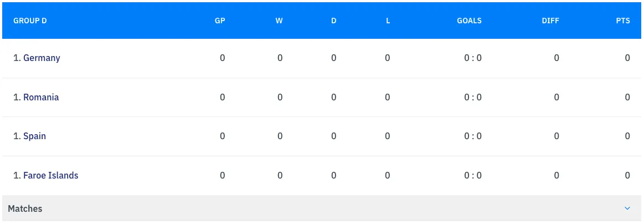Open the Matches section label
This screenshot has height=224, width=644.
click(25, 208)
